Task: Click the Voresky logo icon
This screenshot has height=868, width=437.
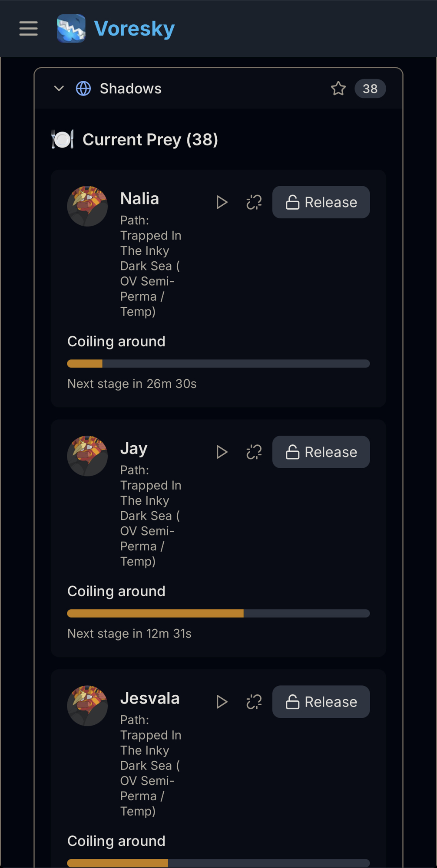Action: pos(71,29)
